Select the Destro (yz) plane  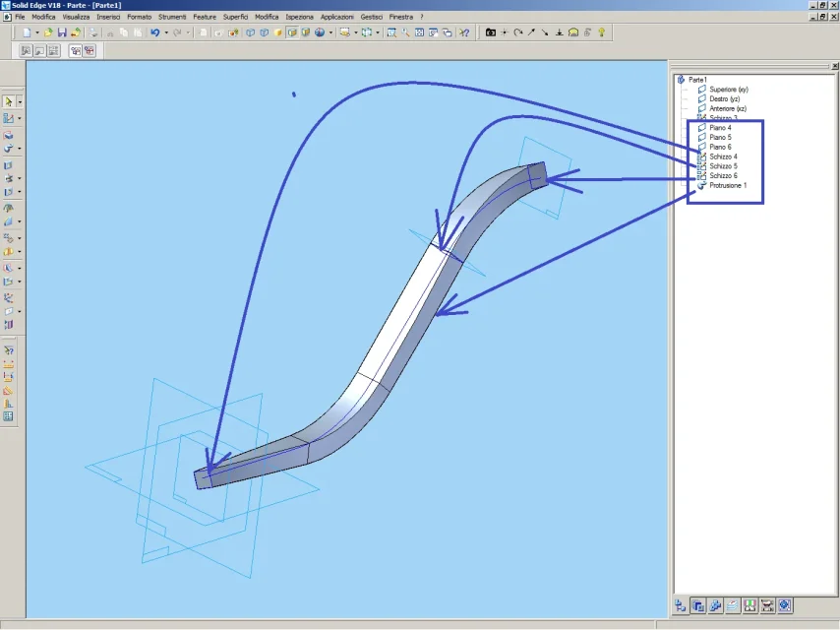pyautogui.click(x=724, y=99)
